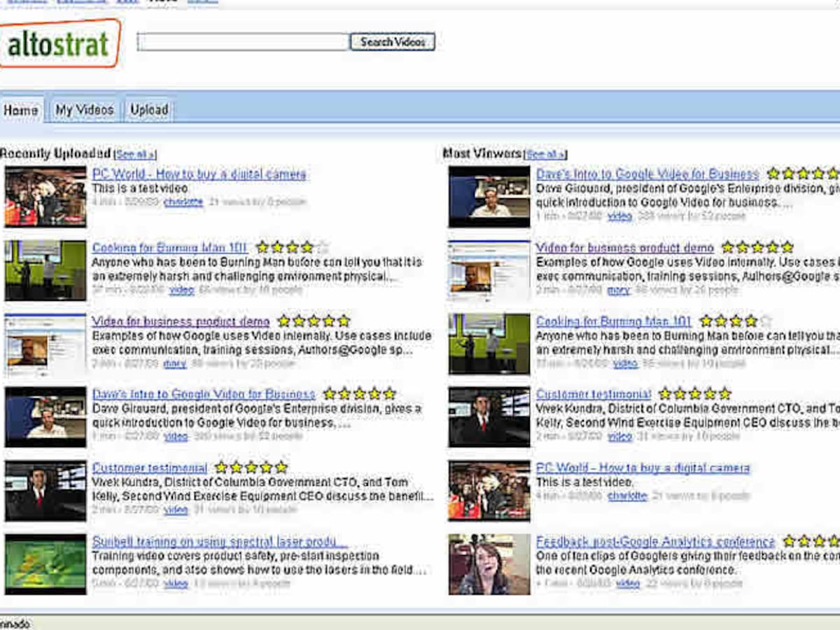The width and height of the screenshot is (840, 630).
Task: Open Customer testimonial thumbnail in Most Viewers
Action: (489, 417)
